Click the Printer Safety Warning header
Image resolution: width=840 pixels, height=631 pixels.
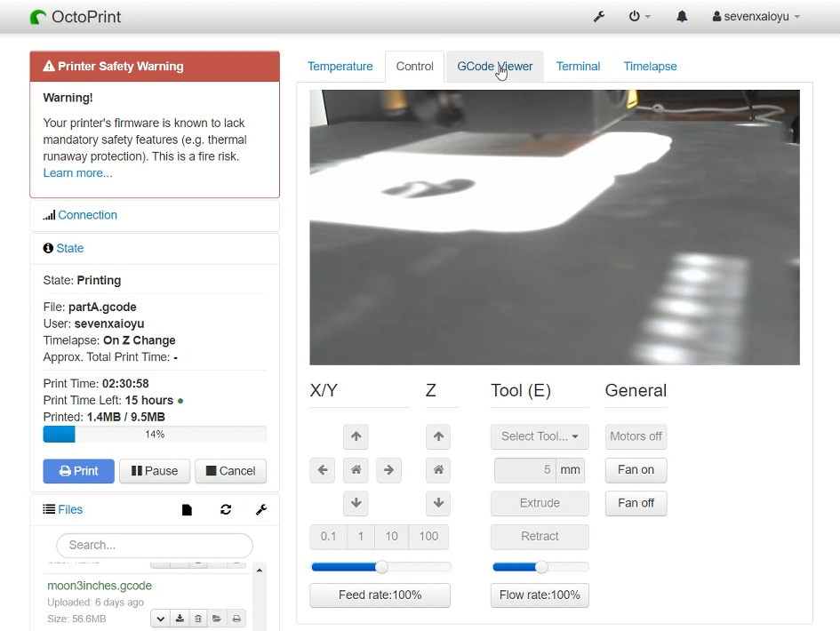point(155,67)
